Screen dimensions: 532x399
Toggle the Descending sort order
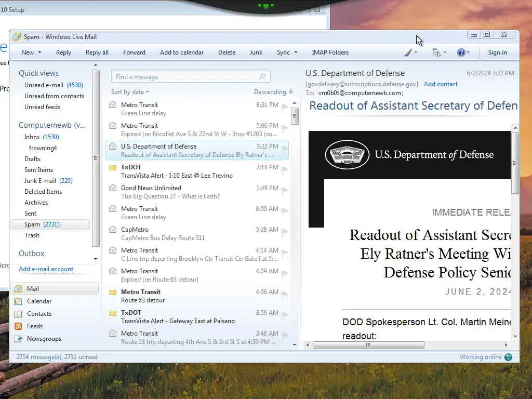tap(273, 92)
